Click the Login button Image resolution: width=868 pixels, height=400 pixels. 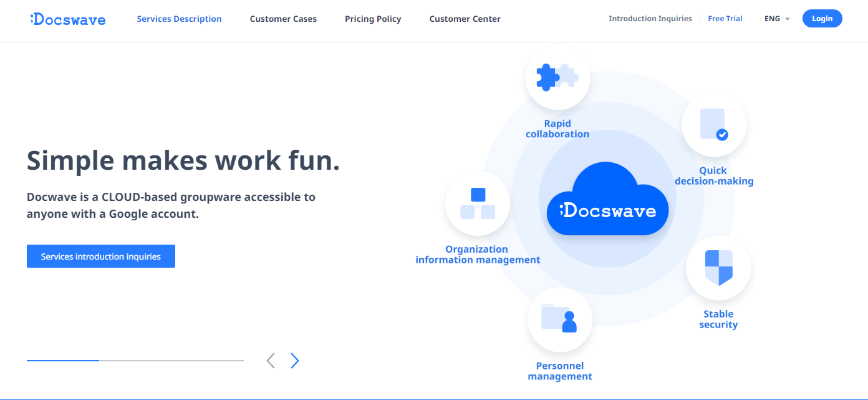(x=822, y=19)
